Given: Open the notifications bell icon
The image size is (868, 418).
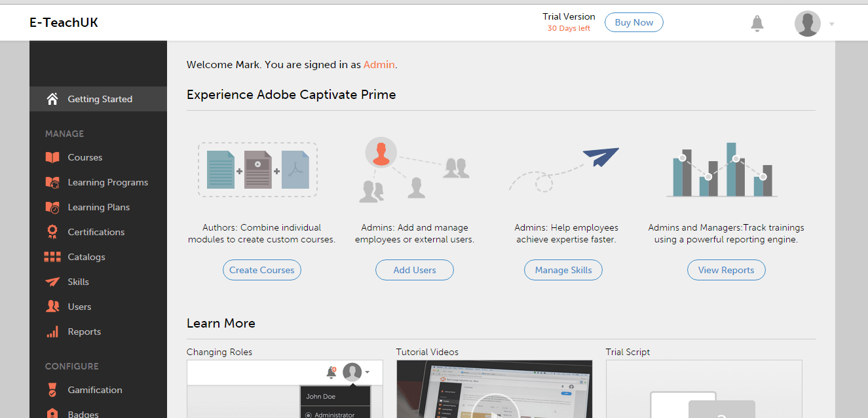Looking at the screenshot, I should (757, 24).
